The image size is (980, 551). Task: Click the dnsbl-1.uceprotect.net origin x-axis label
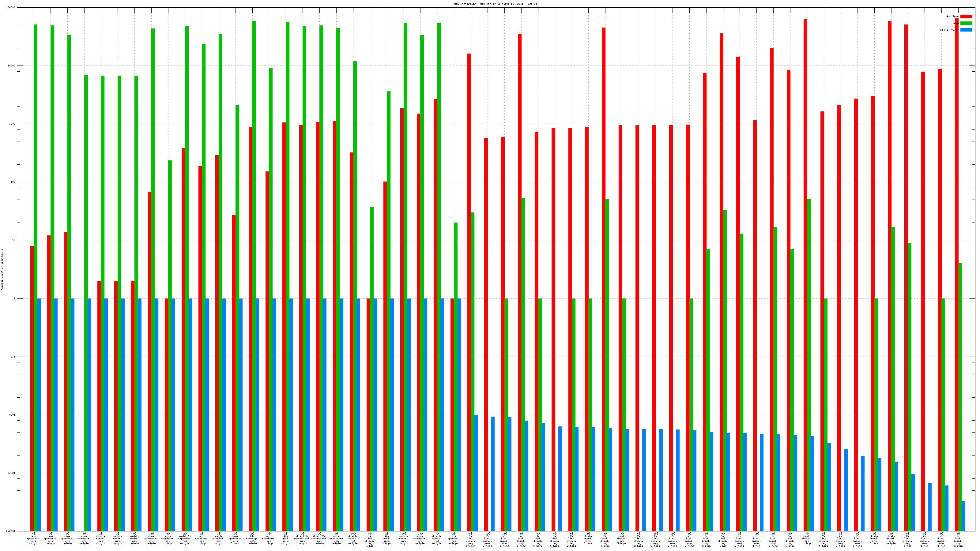pyautogui.click(x=185, y=538)
